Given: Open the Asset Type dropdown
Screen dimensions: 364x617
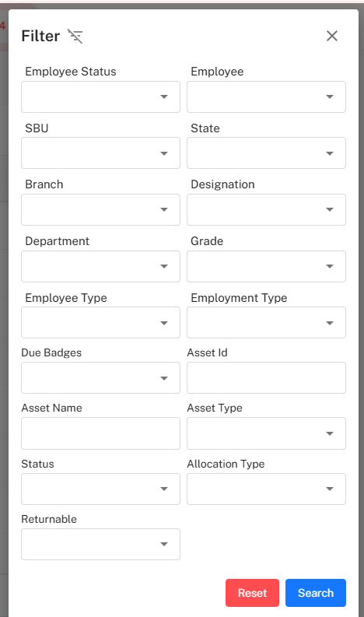Looking at the screenshot, I should 267,433.
